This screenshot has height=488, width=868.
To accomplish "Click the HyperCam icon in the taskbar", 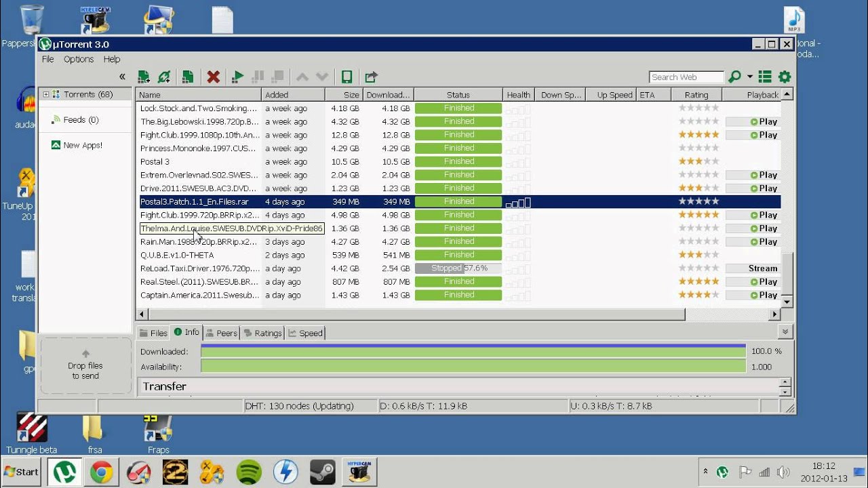I will click(359, 472).
